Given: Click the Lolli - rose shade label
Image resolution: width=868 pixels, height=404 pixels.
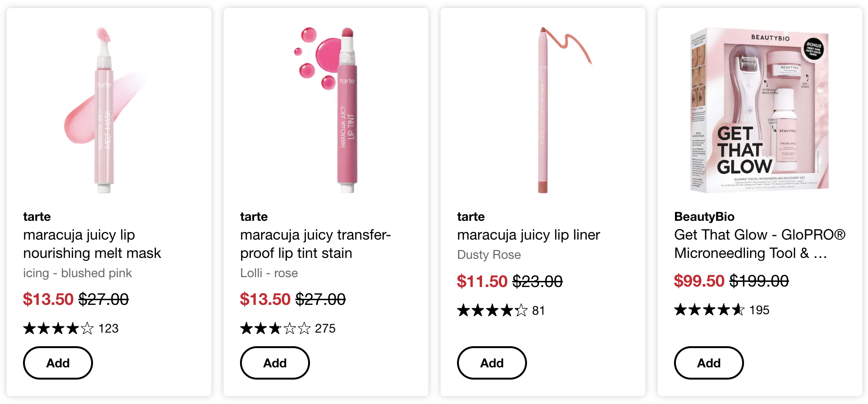Looking at the screenshot, I should click(269, 273).
